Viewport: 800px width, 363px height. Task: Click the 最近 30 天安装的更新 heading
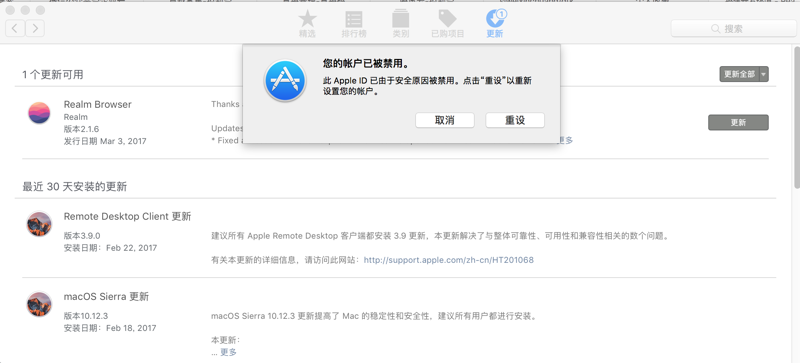pyautogui.click(x=74, y=187)
